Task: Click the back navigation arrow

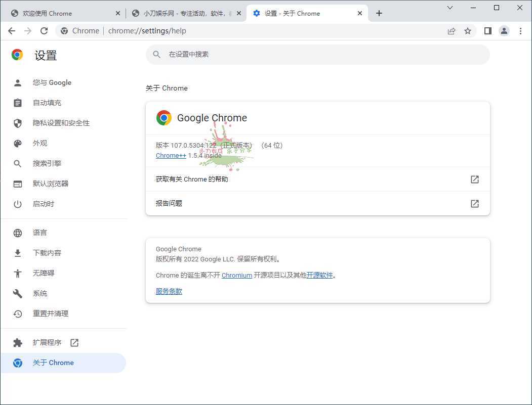Action: point(12,31)
